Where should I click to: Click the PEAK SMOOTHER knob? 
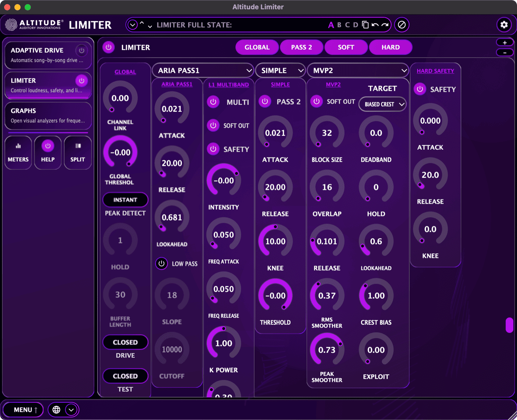pos(327,350)
